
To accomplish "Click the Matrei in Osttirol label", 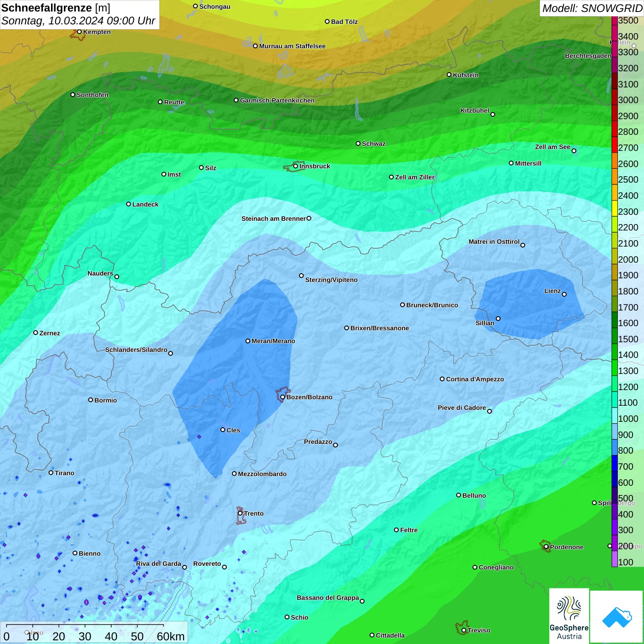I will coord(494,241).
